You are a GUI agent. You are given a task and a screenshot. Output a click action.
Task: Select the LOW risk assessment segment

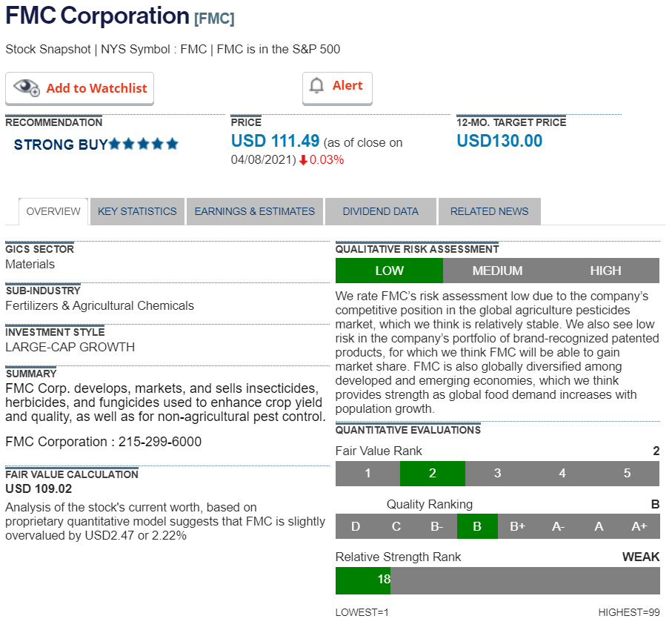click(389, 271)
